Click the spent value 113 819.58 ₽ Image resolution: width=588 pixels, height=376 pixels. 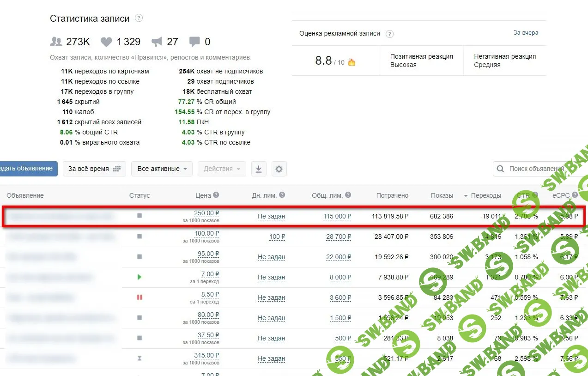[390, 216]
